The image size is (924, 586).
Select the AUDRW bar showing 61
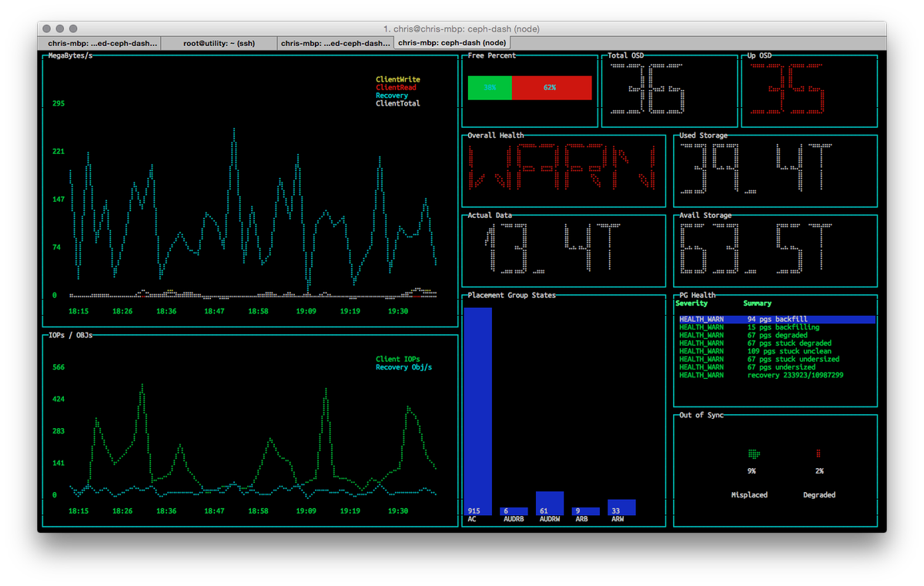point(550,503)
